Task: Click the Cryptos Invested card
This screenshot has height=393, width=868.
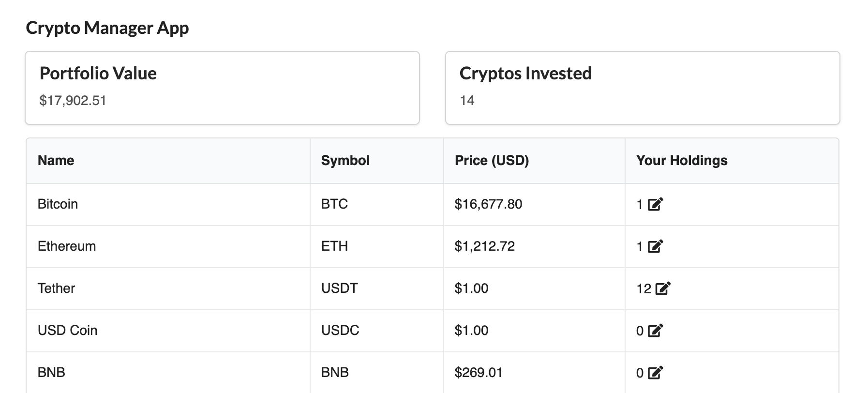Action: pyautogui.click(x=643, y=88)
